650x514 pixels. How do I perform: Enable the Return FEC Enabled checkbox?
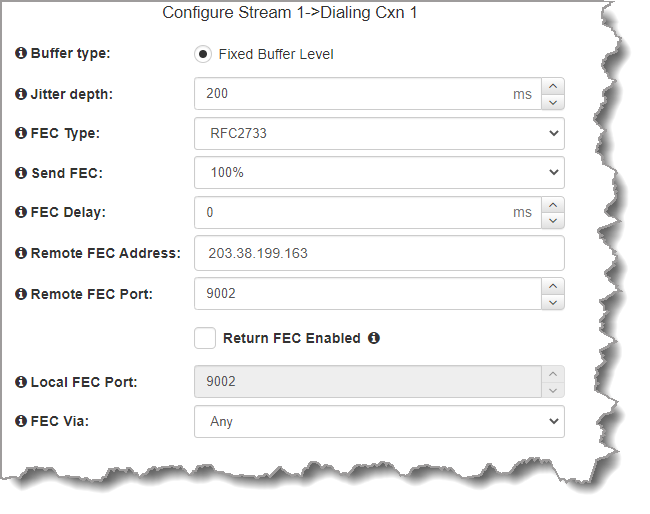tap(205, 338)
